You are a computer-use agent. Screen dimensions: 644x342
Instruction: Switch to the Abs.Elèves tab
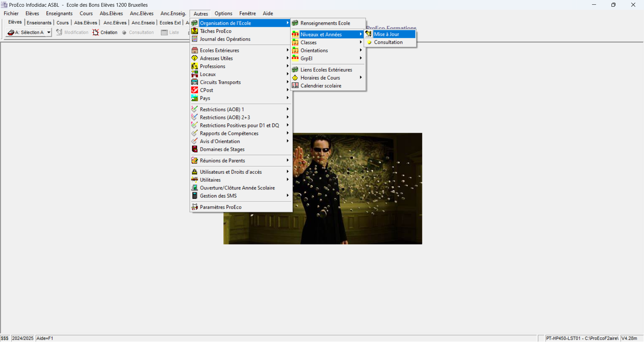86,23
